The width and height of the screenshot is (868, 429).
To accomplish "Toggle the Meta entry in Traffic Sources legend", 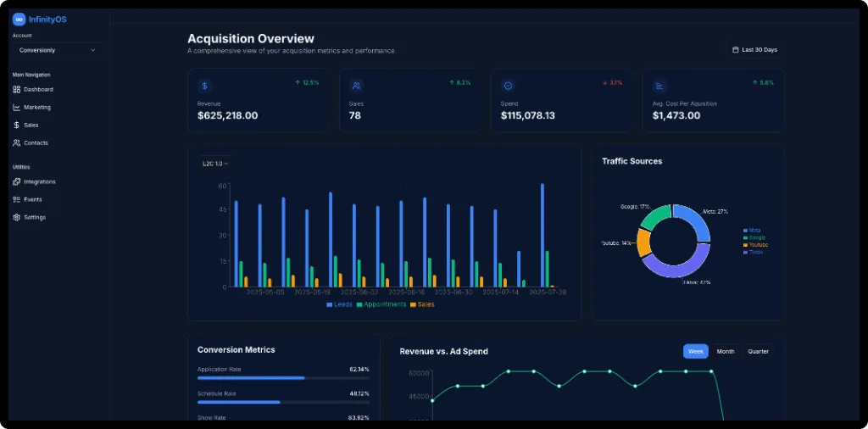I will 754,230.
